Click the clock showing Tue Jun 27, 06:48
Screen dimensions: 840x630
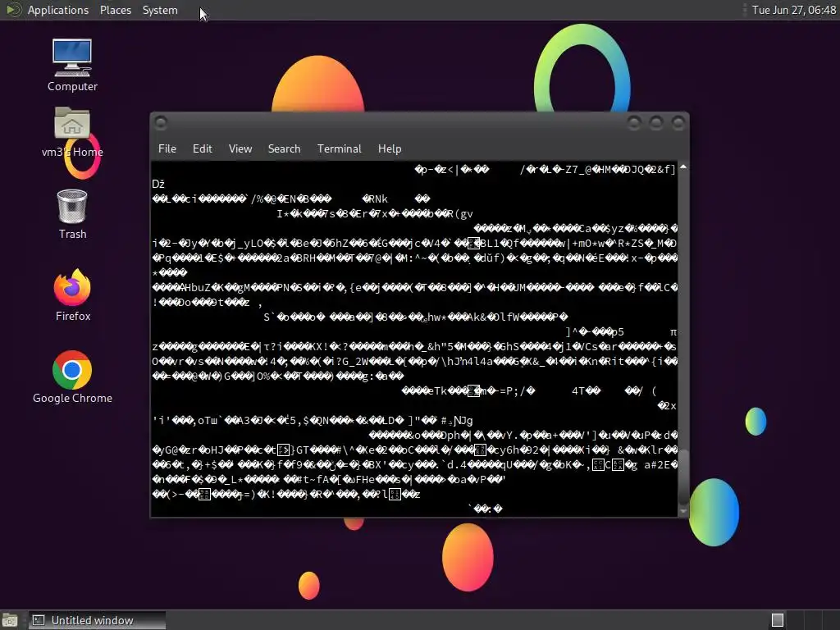click(793, 10)
